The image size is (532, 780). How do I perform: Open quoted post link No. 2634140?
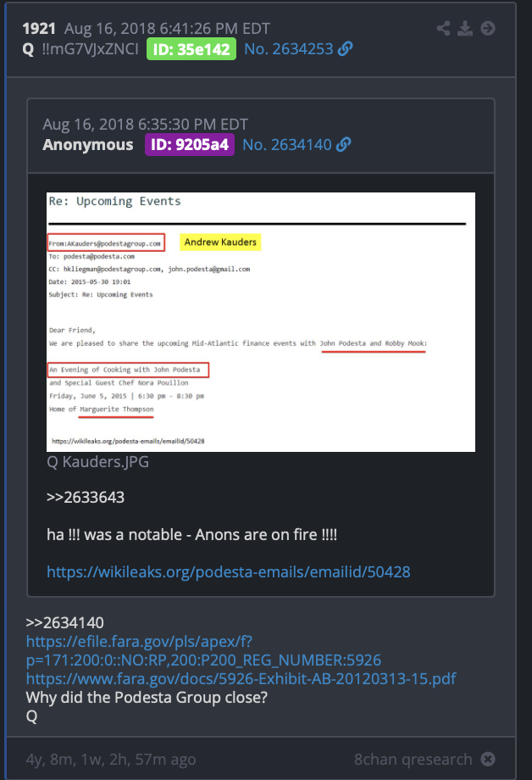click(287, 145)
